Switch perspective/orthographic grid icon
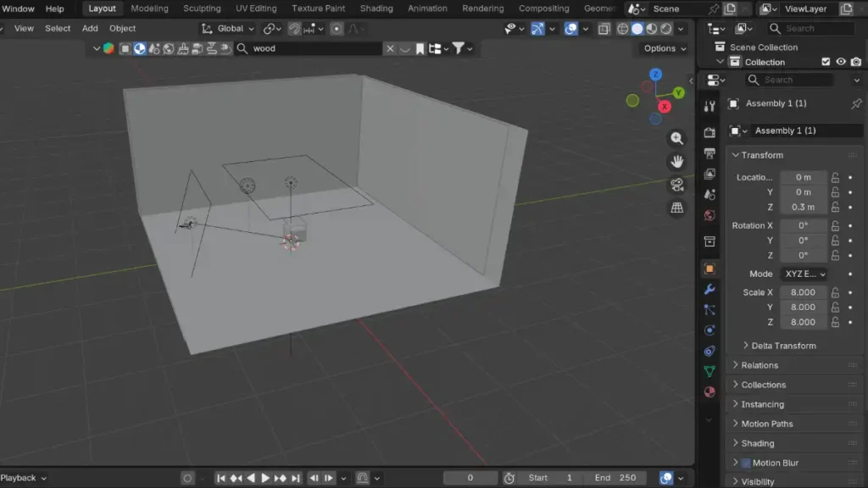This screenshot has width=868, height=488. (676, 208)
